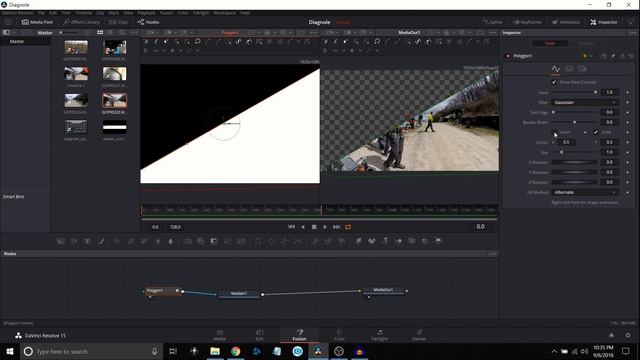Open the Media Pool search icon

122,32
